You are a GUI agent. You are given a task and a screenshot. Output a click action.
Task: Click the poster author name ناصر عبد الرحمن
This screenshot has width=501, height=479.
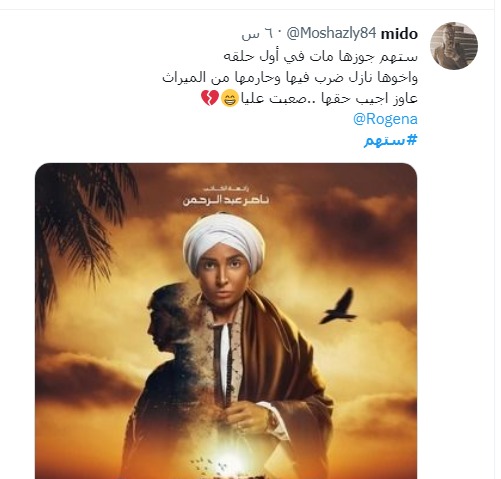(x=225, y=200)
